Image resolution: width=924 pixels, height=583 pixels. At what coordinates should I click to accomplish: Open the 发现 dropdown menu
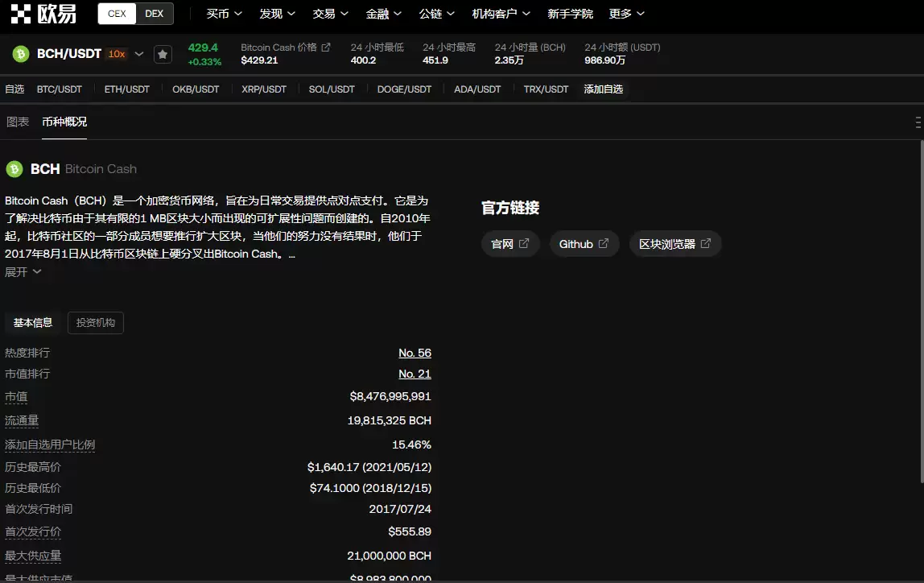[277, 14]
